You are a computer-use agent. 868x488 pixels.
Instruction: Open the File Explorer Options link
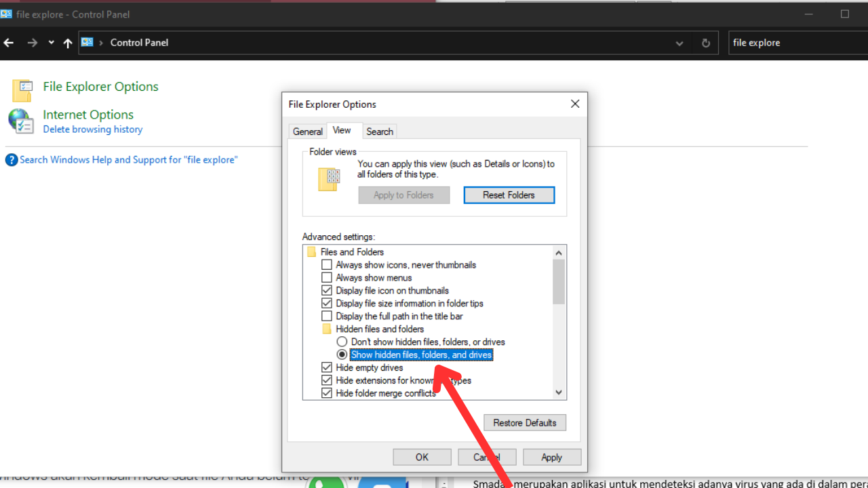pos(100,87)
